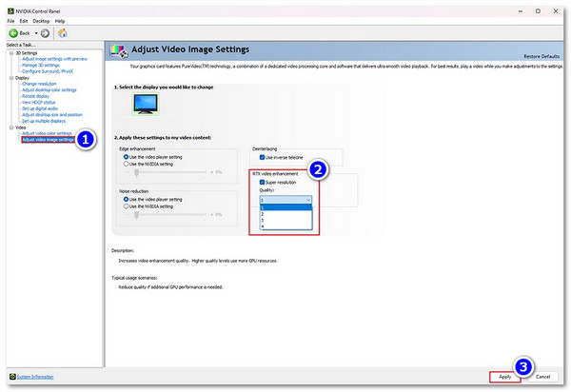Image resolution: width=571 pixels, height=392 pixels.
Task: Choose quality level 2 in list
Action: click(x=285, y=214)
